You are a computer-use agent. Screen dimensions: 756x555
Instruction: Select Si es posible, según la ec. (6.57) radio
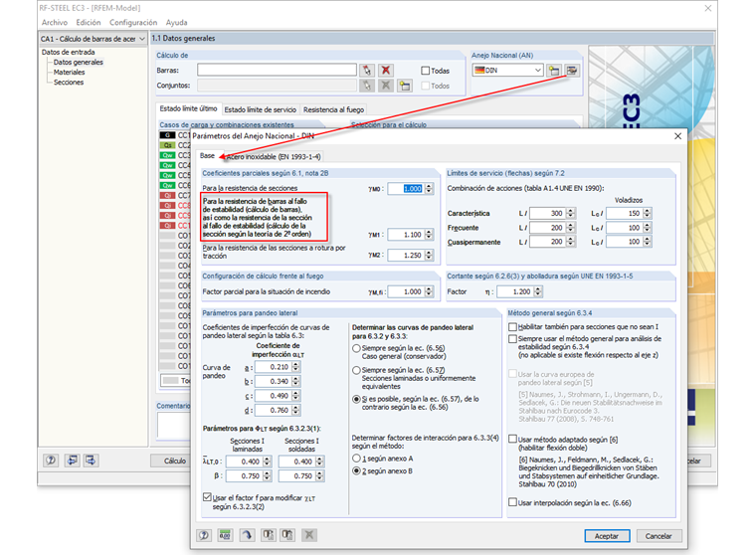[356, 399]
